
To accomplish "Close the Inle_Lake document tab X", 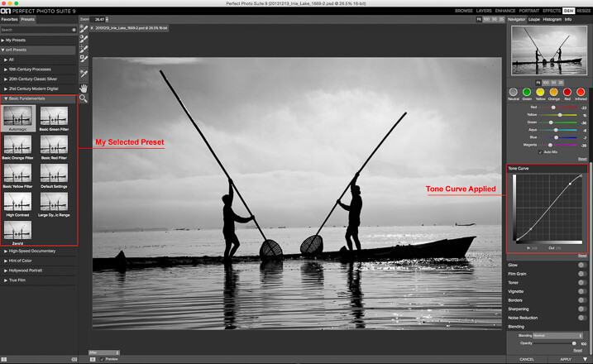I will coord(92,28).
